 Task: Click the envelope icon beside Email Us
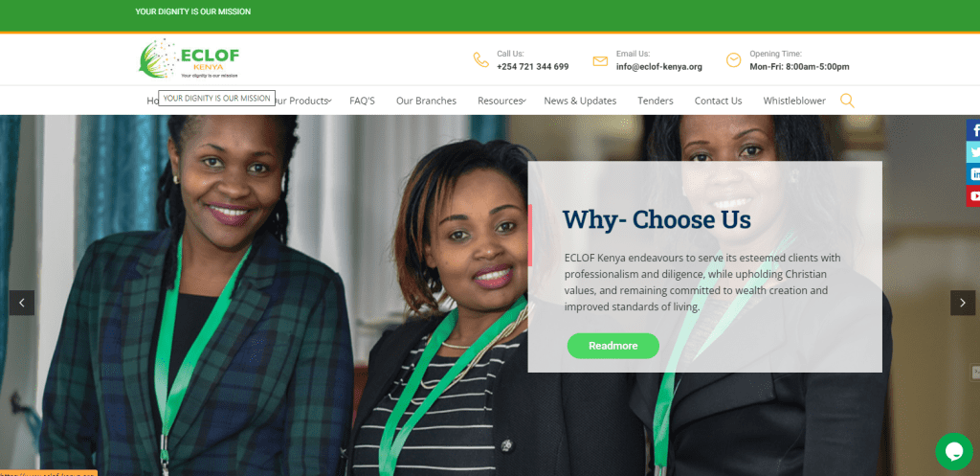(x=600, y=61)
